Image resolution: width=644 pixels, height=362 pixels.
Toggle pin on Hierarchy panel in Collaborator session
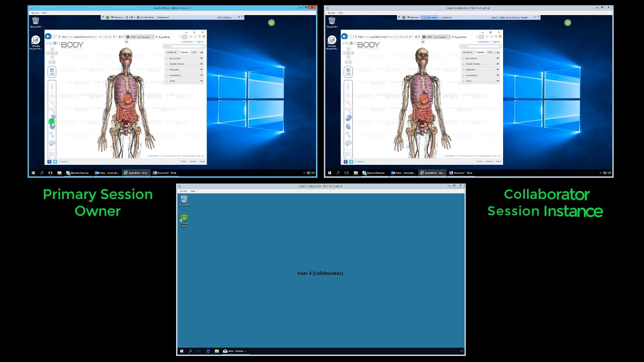point(498,69)
